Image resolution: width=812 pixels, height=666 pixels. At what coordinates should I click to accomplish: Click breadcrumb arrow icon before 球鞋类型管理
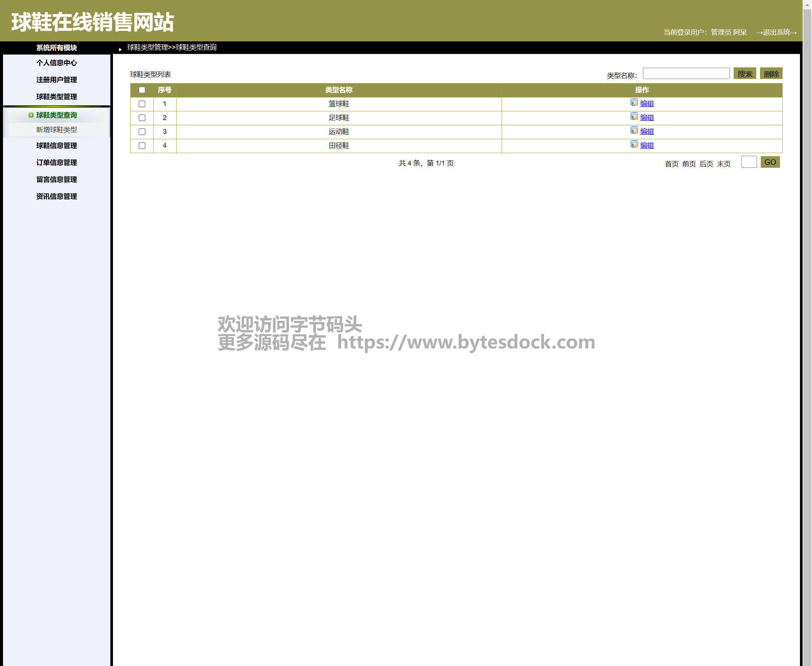pyautogui.click(x=120, y=49)
